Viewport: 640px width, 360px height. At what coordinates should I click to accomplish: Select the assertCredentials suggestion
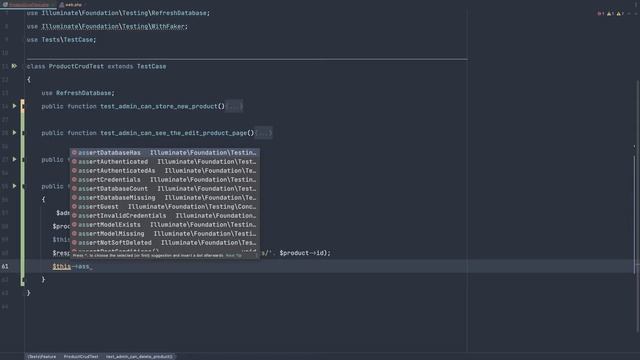(164, 180)
